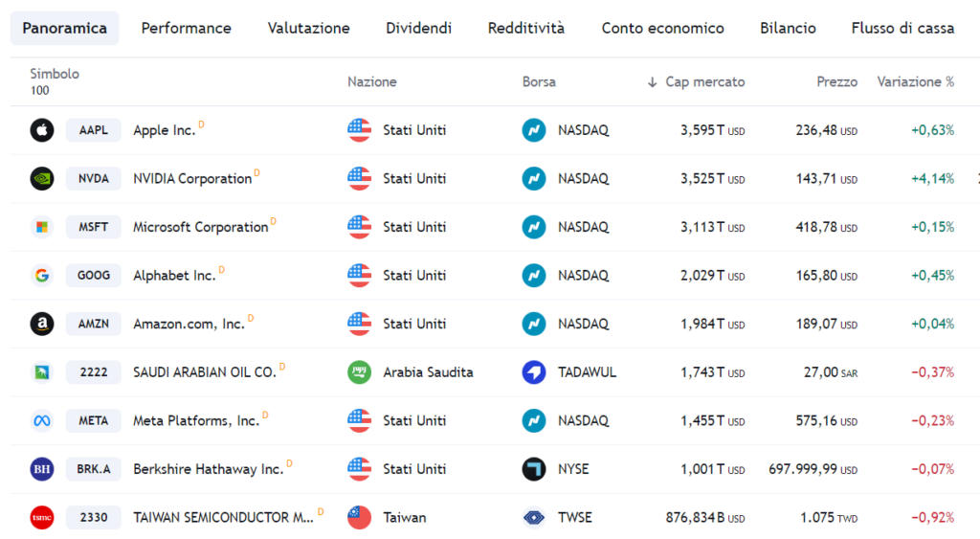Click the Apple logo icon
980x539 pixels.
pyautogui.click(x=42, y=130)
